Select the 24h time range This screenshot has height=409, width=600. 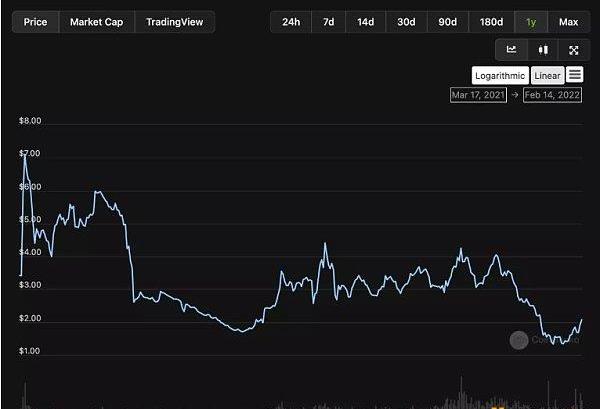click(290, 22)
